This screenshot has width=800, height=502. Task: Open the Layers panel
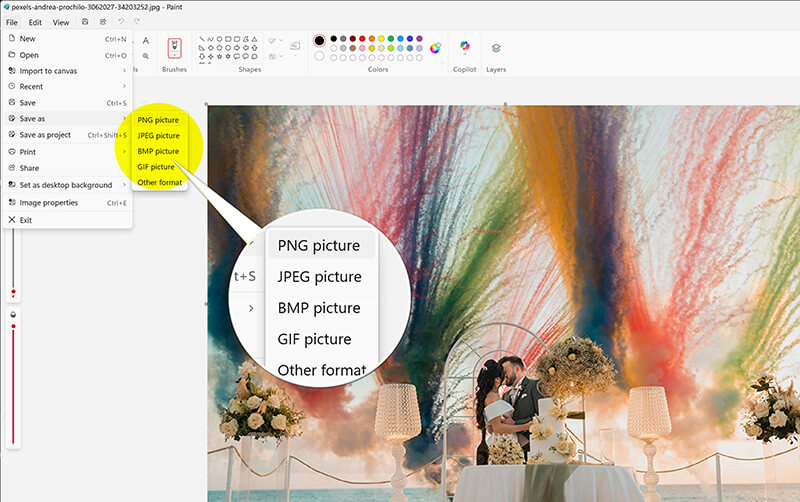coord(496,48)
